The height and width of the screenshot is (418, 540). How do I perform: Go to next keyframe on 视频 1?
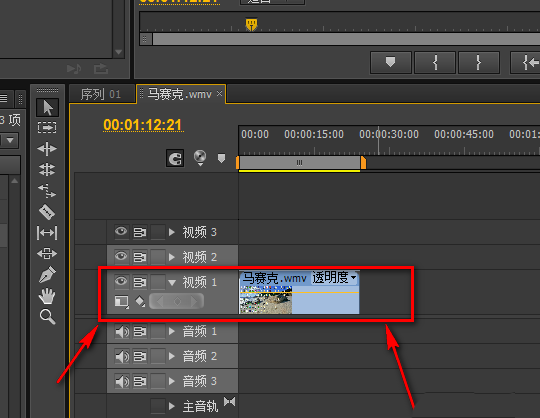195,302
